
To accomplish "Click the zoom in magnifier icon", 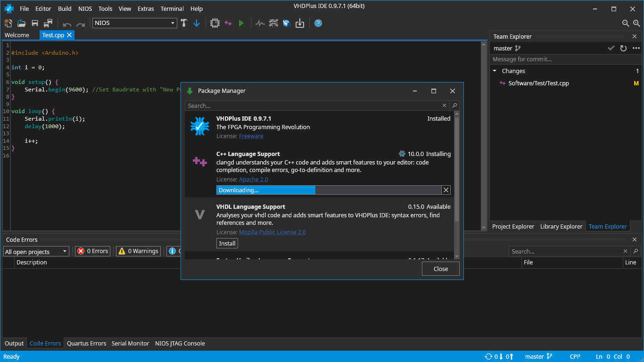I will tap(637, 23).
